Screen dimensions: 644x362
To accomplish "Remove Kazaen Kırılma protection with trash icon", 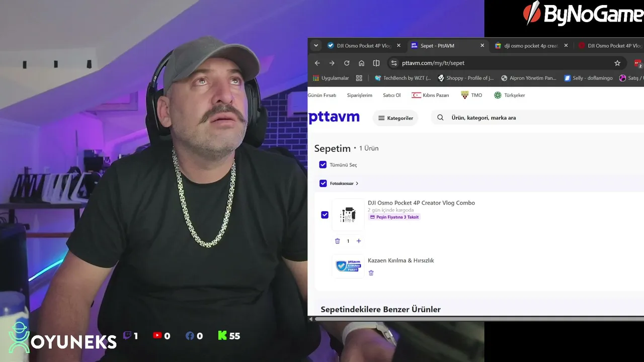I will (x=371, y=273).
